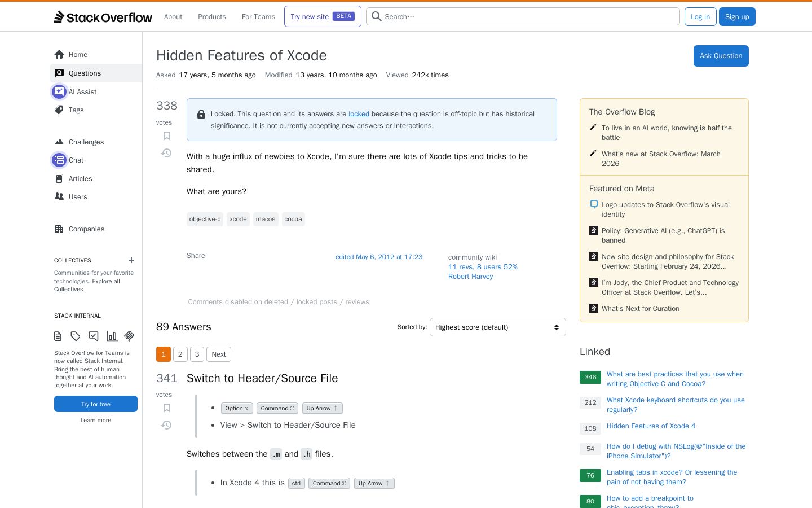Open 'What's new at Stack Overflow: March 2026'
This screenshot has height=508, width=812.
(x=661, y=159)
